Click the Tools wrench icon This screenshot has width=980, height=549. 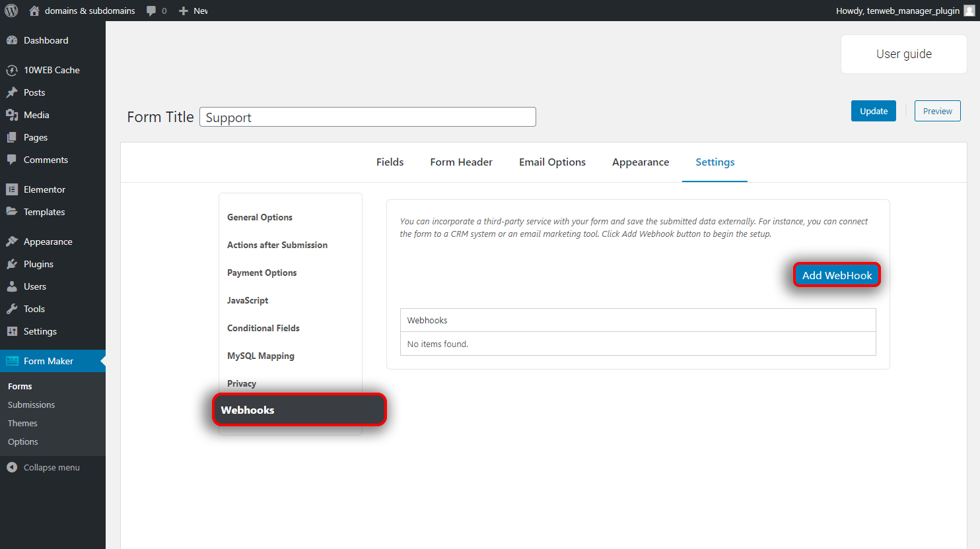(x=12, y=309)
